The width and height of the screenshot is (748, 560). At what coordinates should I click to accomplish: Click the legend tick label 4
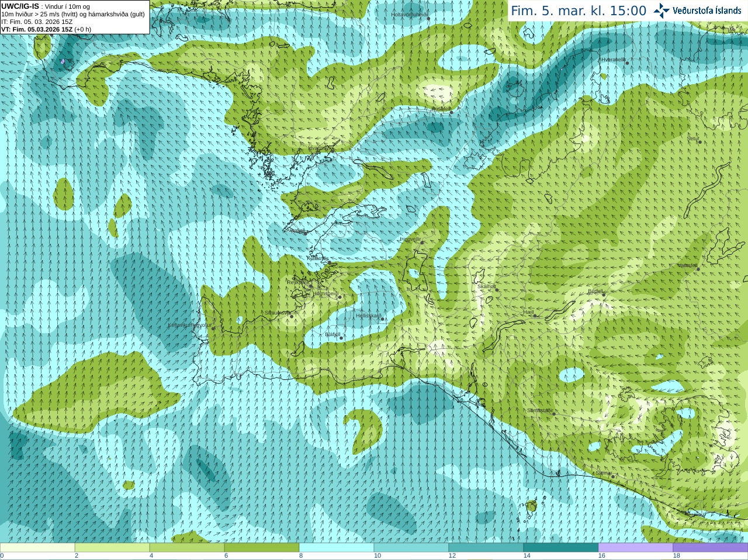pyautogui.click(x=151, y=556)
